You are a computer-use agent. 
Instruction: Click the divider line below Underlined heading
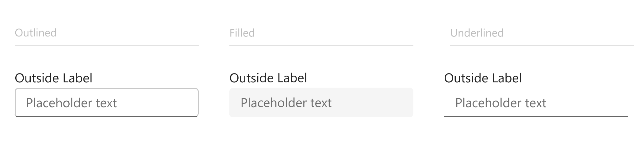pos(542,45)
